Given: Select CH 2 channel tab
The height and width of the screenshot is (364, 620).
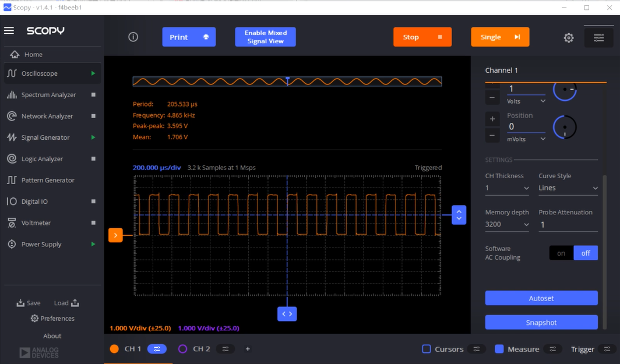Looking at the screenshot, I should coord(202,349).
